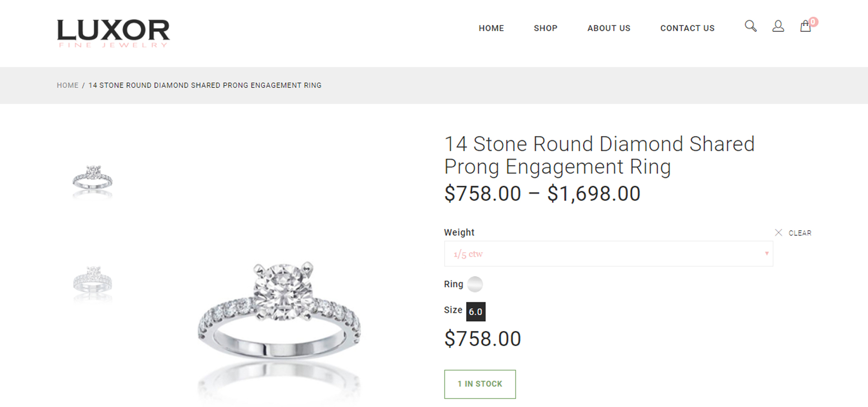Image resolution: width=868 pixels, height=407 pixels.
Task: Open the Contact Us page
Action: pyautogui.click(x=687, y=28)
